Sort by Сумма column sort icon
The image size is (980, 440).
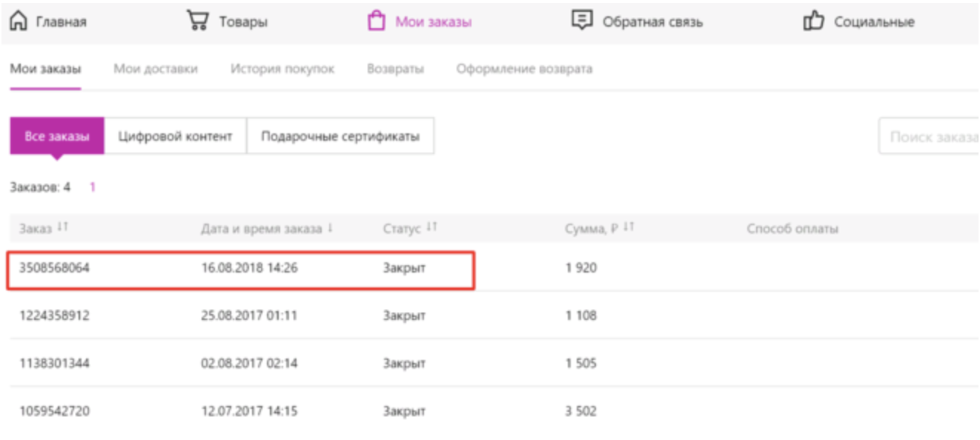(629, 228)
